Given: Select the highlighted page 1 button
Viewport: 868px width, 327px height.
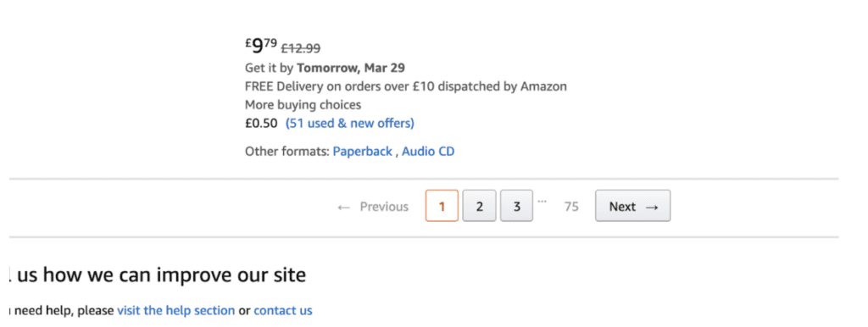Looking at the screenshot, I should [442, 206].
